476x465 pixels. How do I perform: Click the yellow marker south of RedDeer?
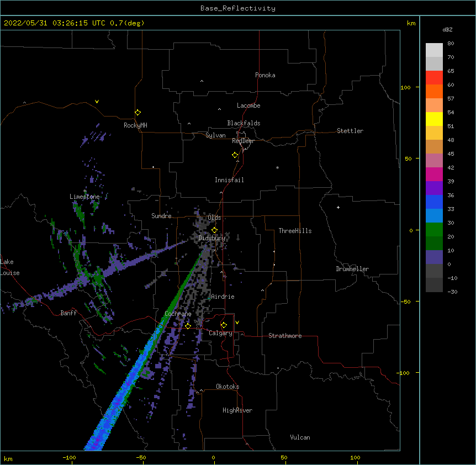tap(235, 155)
